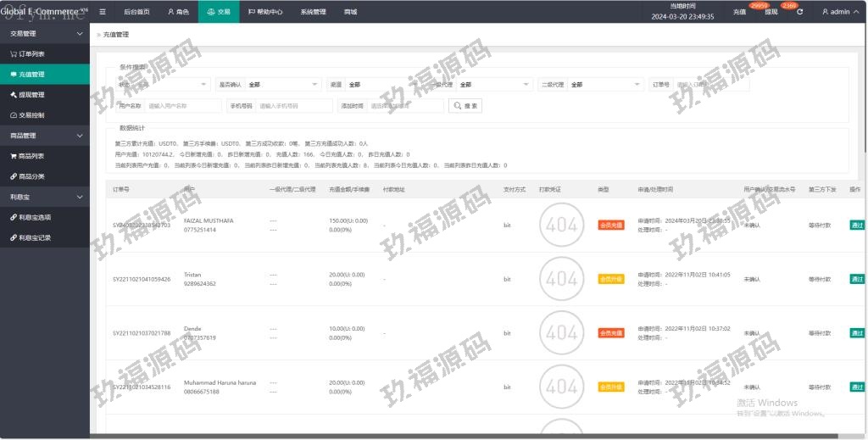Viewport: 868px width, 440px height.
Task: Open 利息宝选项 in the sidebar
Action: 36,217
